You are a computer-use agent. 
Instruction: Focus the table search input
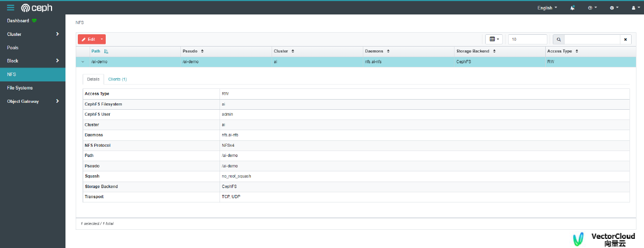point(592,39)
